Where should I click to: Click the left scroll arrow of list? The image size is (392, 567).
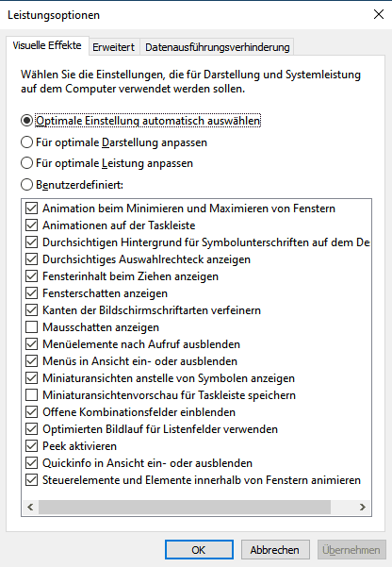pyautogui.click(x=31, y=508)
